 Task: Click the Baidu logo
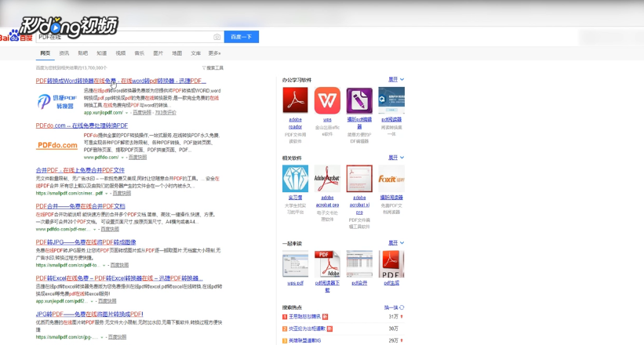coord(16,36)
